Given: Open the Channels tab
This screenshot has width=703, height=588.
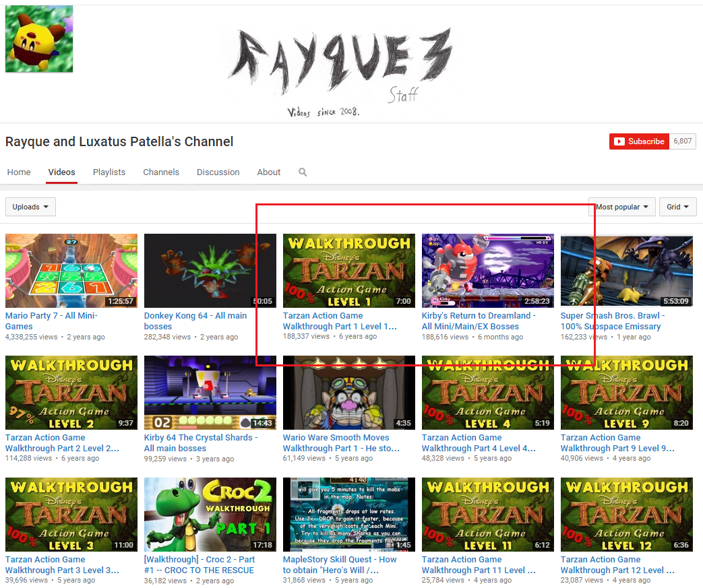Looking at the screenshot, I should coord(161,172).
